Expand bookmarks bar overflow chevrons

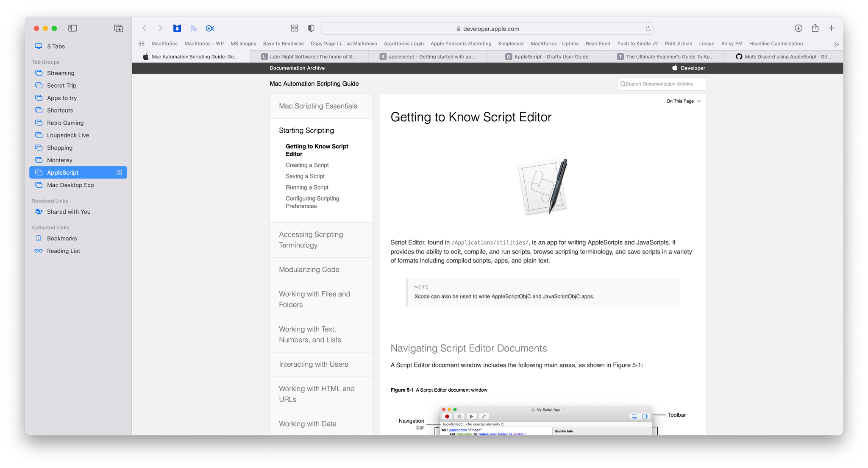pyautogui.click(x=836, y=44)
